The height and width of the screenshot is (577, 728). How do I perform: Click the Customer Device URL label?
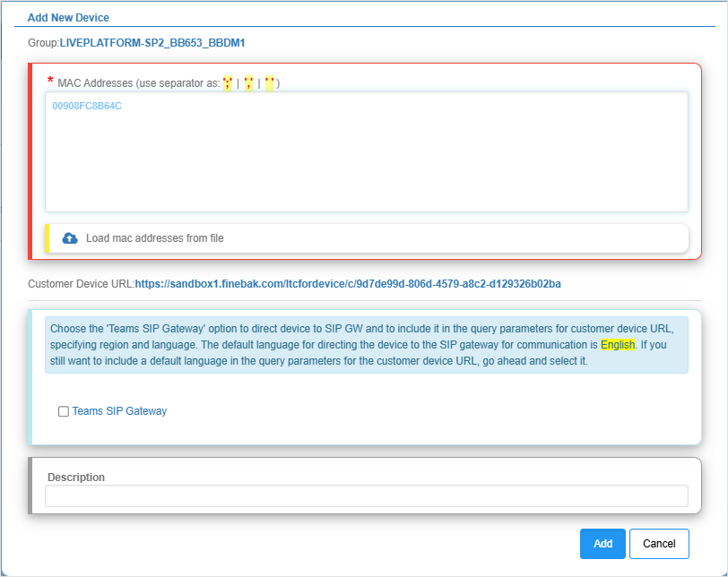[x=82, y=284]
